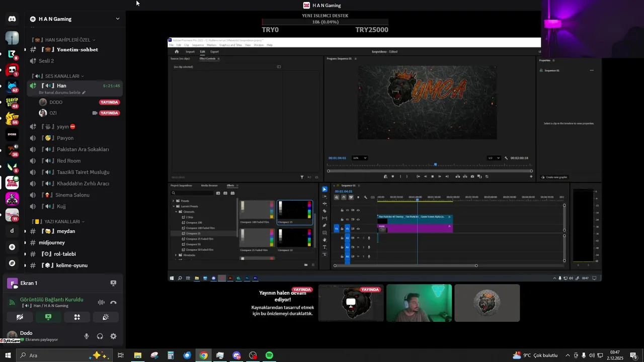Open the Media Browser panel tab
Screen dimensions: 644x362
[x=209, y=186]
